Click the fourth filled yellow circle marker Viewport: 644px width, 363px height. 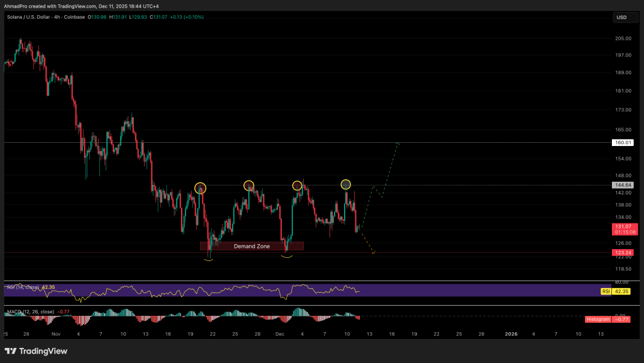click(346, 184)
